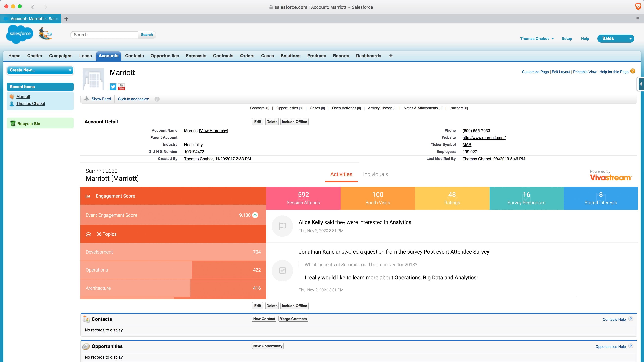644x362 pixels.
Task: Open the browser hamburger menu
Action: point(637,18)
